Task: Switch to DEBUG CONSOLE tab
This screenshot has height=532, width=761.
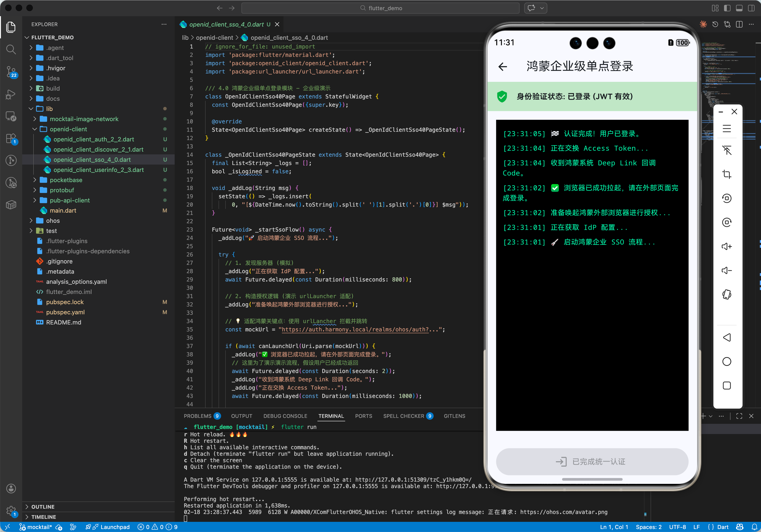Action: 285,416
